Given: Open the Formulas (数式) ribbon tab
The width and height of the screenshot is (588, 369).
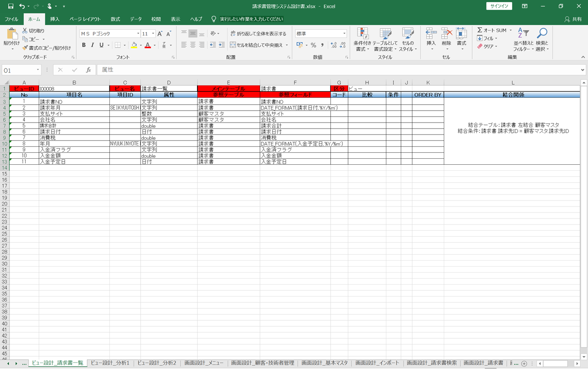Looking at the screenshot, I should 115,19.
